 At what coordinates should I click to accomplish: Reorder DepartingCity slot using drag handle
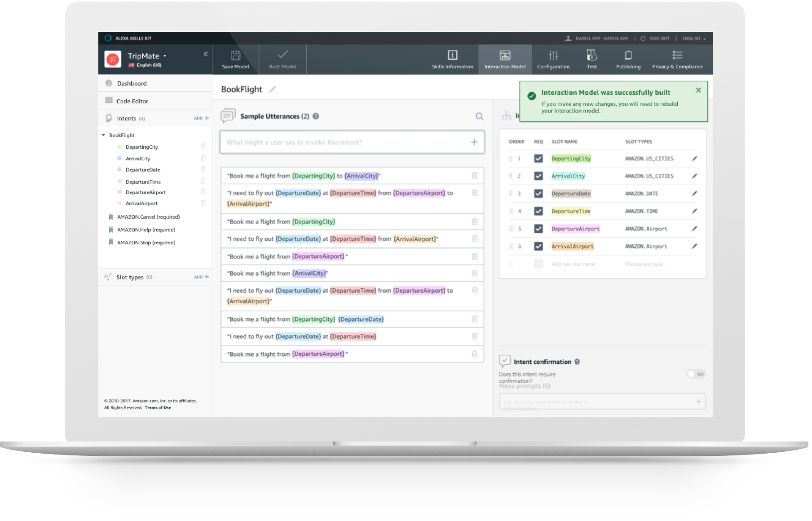[x=511, y=159]
